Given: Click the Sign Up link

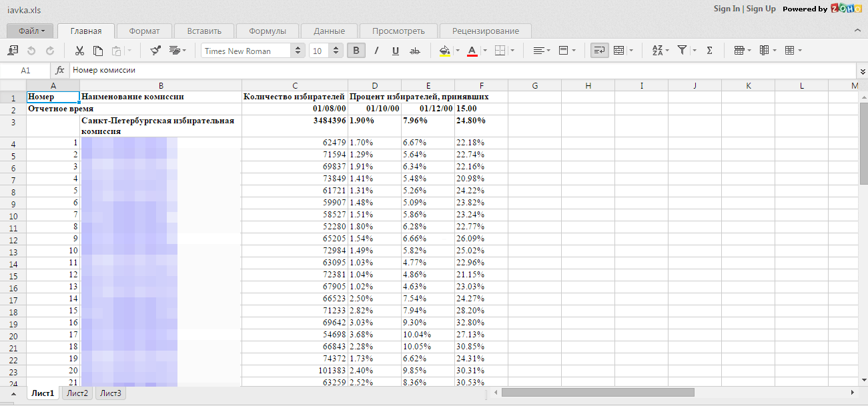Looking at the screenshot, I should (x=761, y=9).
